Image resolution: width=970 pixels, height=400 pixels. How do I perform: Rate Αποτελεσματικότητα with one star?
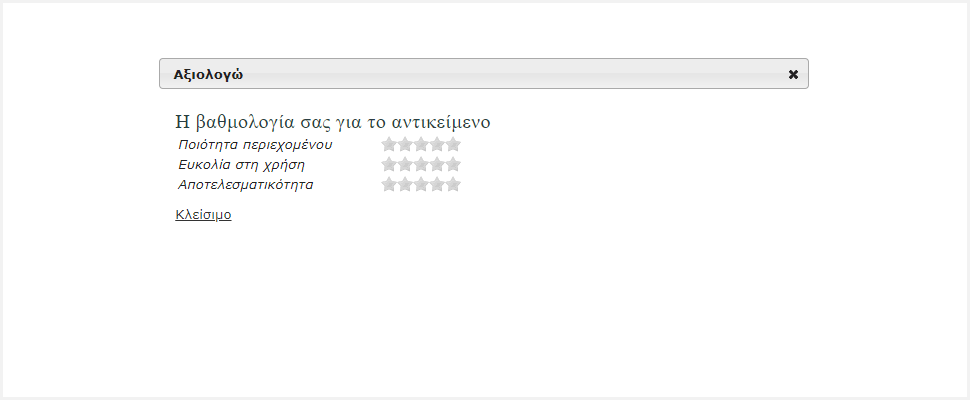tap(388, 184)
